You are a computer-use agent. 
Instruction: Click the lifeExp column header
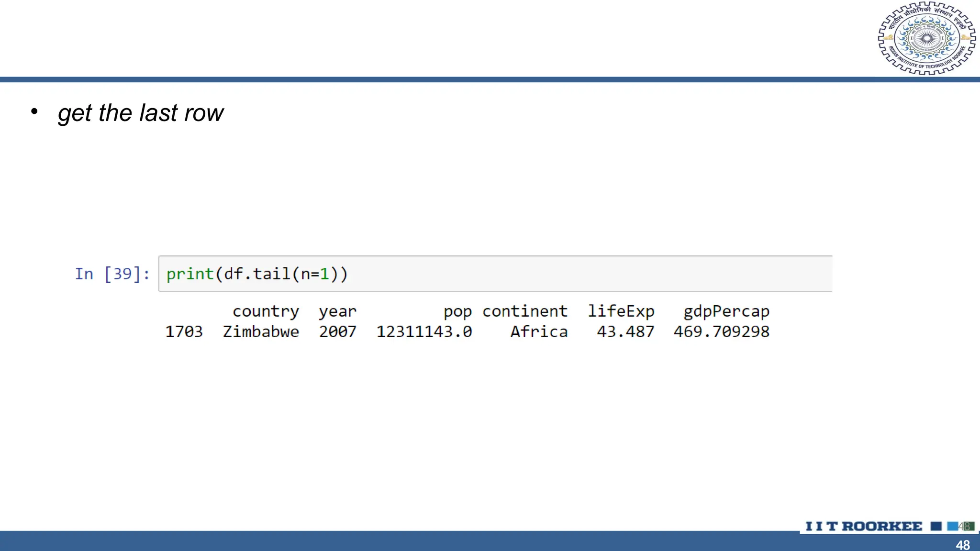tap(621, 311)
